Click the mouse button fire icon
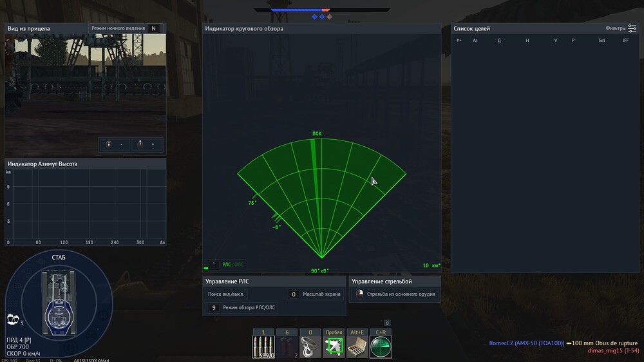Screen dimensions: 644x362 [x=359, y=294]
